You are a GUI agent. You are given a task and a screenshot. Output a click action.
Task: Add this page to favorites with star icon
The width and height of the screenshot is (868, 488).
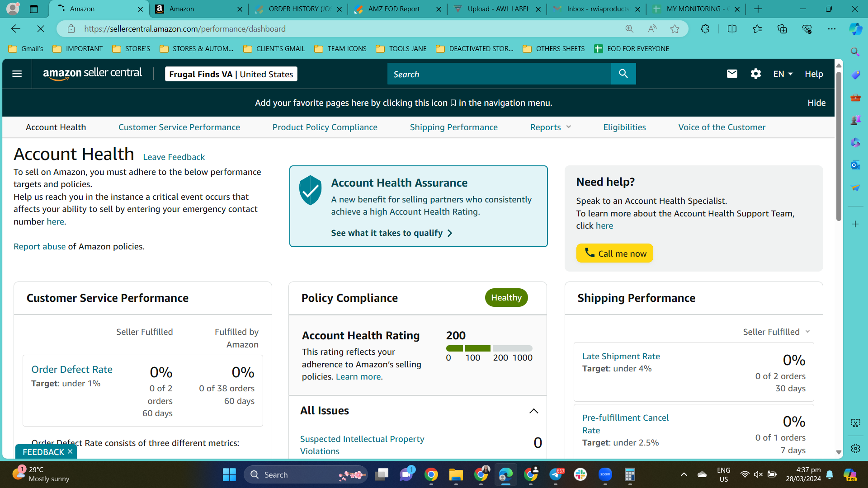[x=675, y=29]
